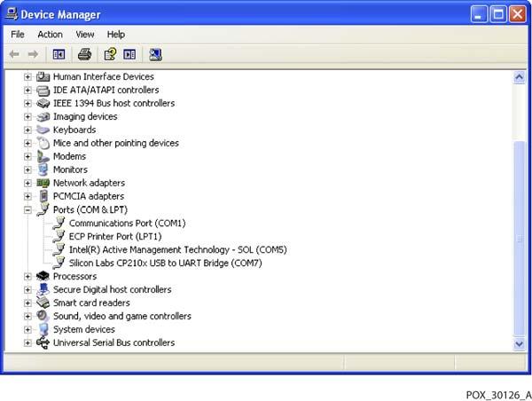Open the File menu
Image resolution: width=532 pixels, height=401 pixels.
click(18, 35)
